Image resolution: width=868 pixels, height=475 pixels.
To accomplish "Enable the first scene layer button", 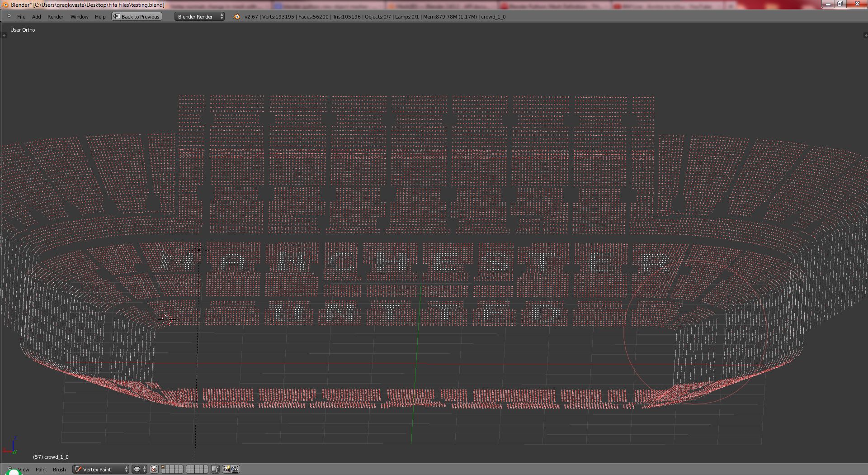I will [164, 467].
